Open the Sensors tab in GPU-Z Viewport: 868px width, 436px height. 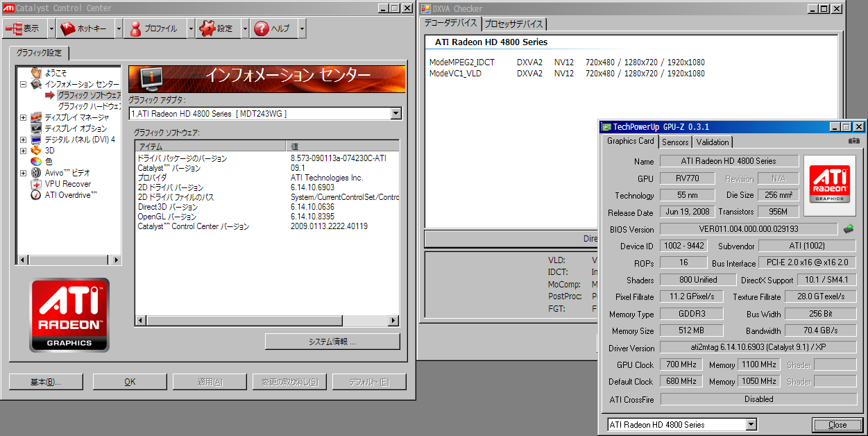coord(675,142)
